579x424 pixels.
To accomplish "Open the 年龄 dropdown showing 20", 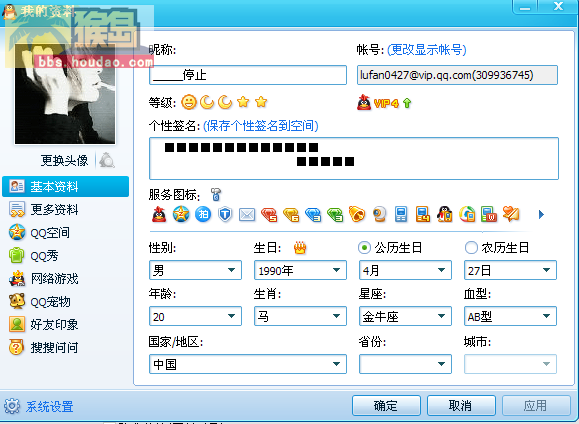I will click(x=195, y=316).
